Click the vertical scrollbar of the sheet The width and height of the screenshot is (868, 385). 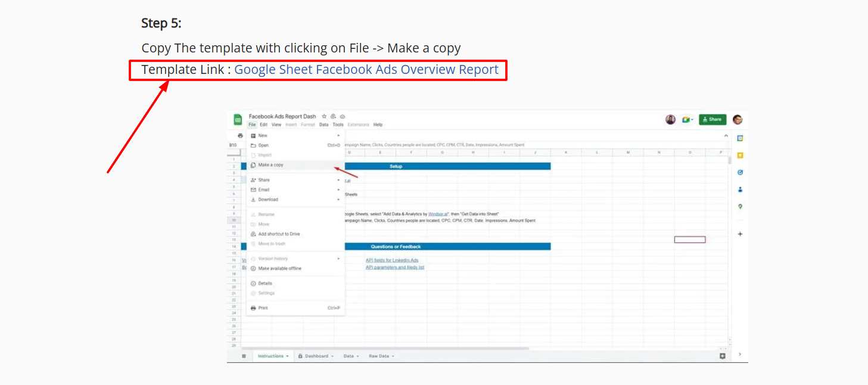(730, 160)
